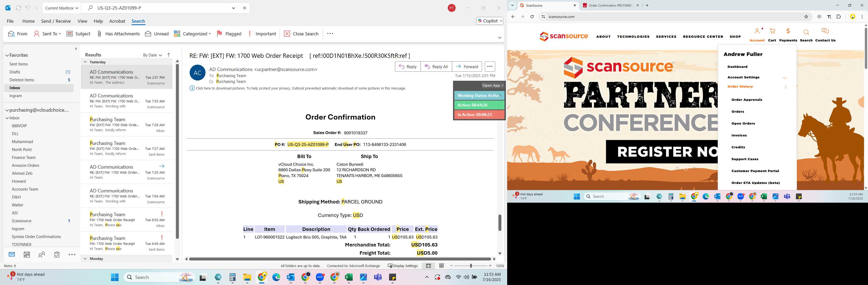The width and height of the screenshot is (868, 285).
Task: Reverse sort order arrow beside By Date
Action: 169,55
